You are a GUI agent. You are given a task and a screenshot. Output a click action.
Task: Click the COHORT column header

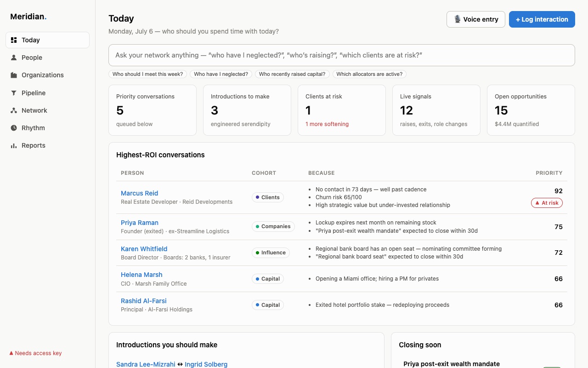[x=264, y=173]
